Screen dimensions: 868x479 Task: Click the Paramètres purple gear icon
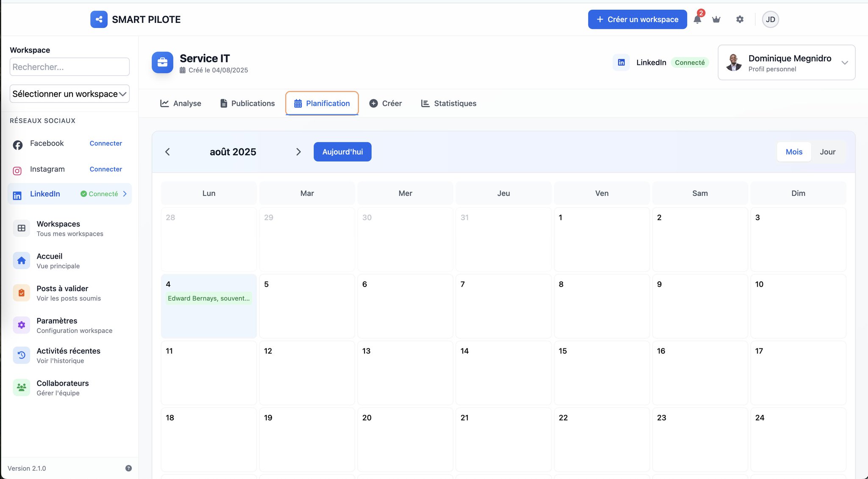tap(22, 325)
